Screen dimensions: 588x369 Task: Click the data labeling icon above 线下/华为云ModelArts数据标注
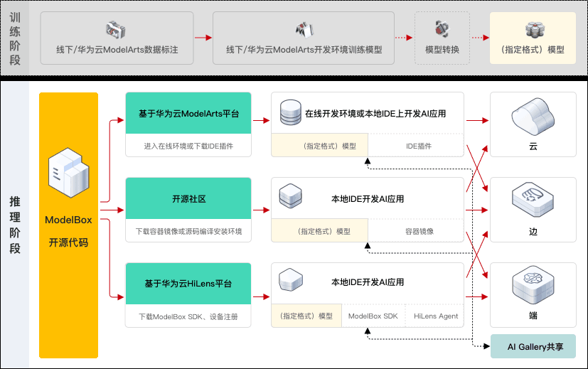115,30
